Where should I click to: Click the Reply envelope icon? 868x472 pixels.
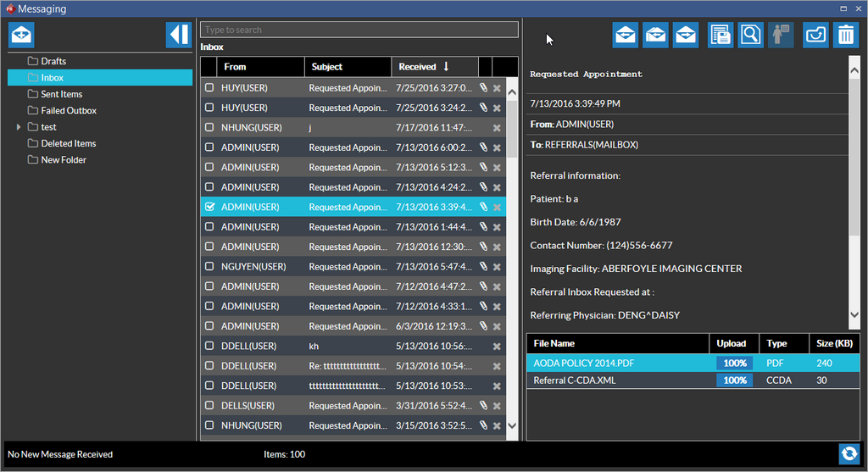626,35
